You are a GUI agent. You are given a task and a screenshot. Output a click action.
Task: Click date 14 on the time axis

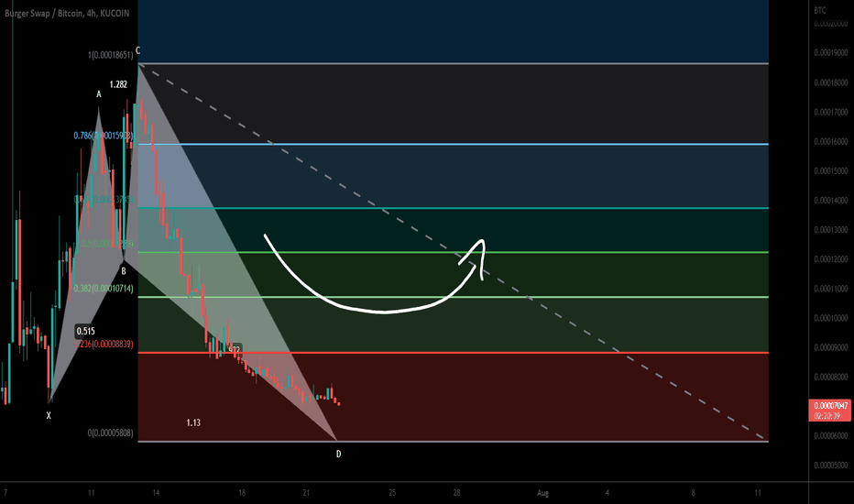pyautogui.click(x=156, y=493)
